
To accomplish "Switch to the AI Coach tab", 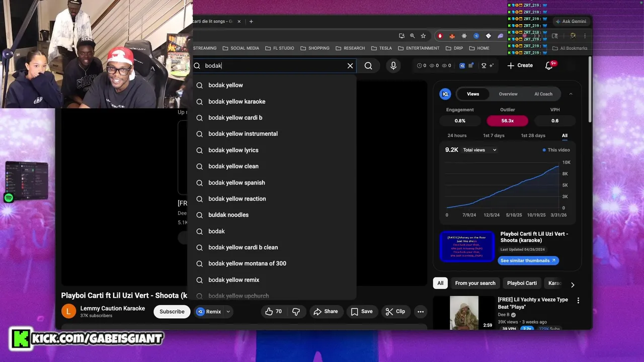I will [x=543, y=94].
